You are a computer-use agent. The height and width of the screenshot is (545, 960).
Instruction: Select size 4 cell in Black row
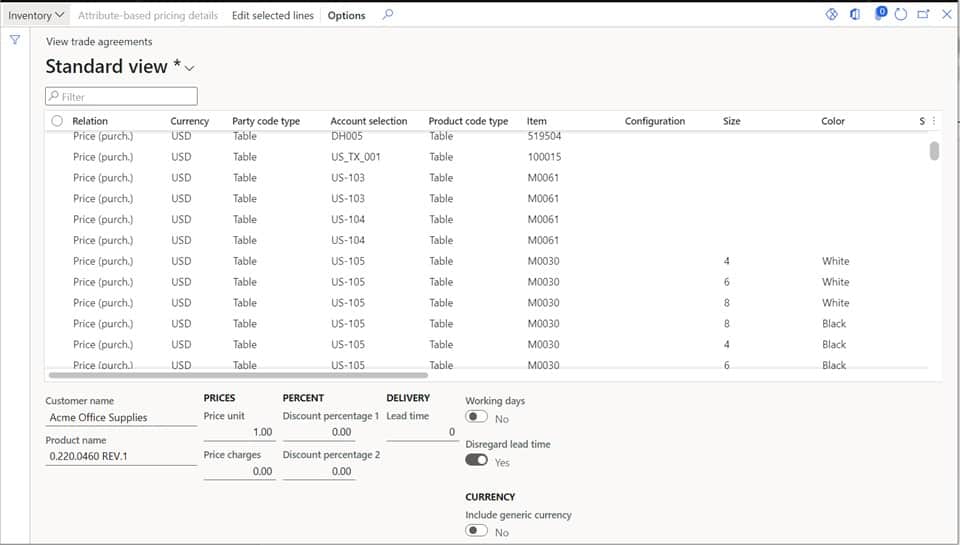727,344
